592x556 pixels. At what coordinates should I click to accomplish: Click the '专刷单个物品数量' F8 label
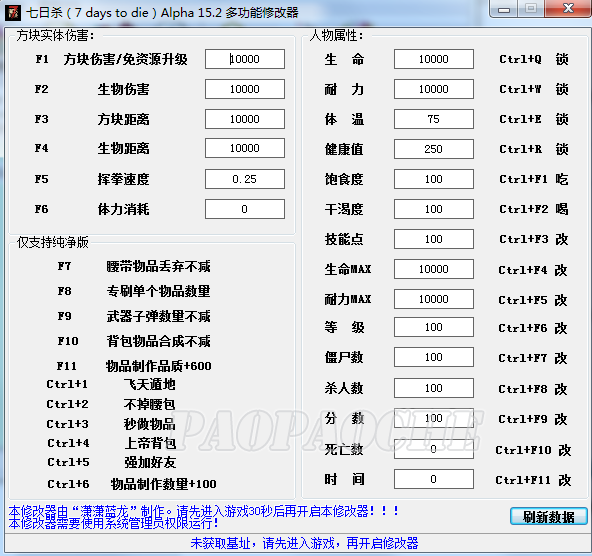[158, 291]
